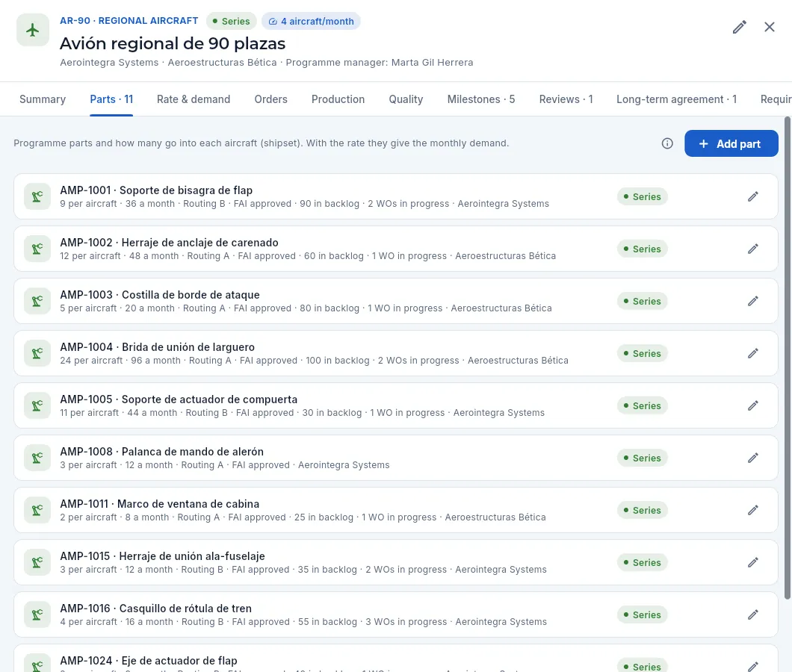This screenshot has width=792, height=672.
Task: Close the AR-90 programme panel
Action: [770, 28]
